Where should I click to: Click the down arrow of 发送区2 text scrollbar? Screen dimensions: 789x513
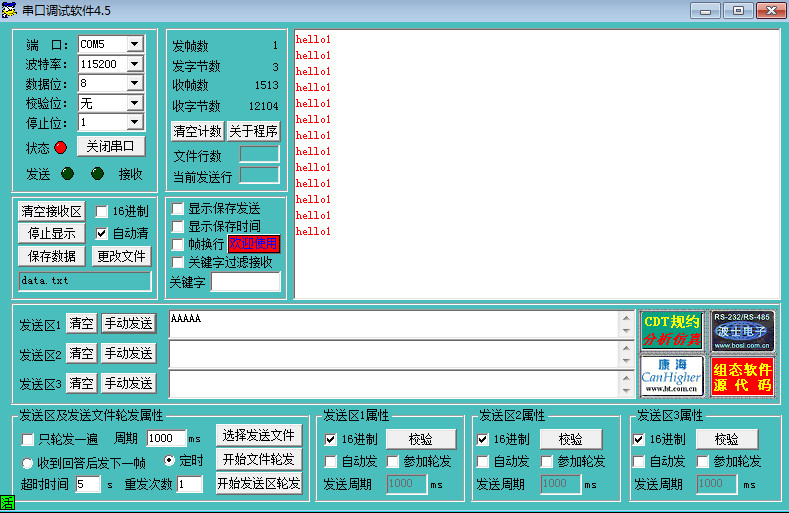(x=626, y=360)
